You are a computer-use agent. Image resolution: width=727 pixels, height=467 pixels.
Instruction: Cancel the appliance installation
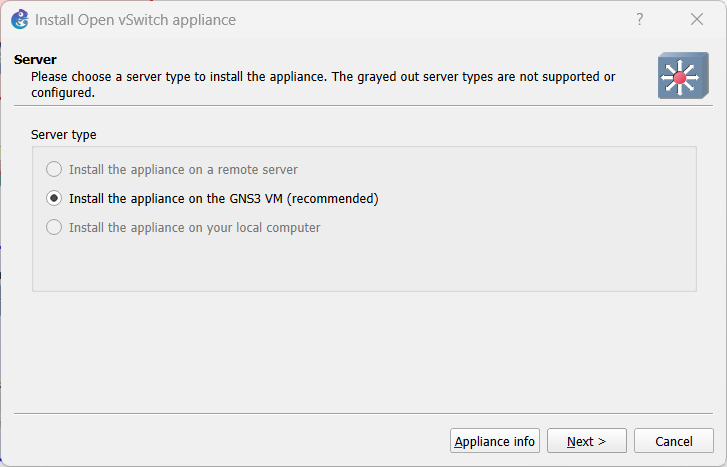click(674, 441)
